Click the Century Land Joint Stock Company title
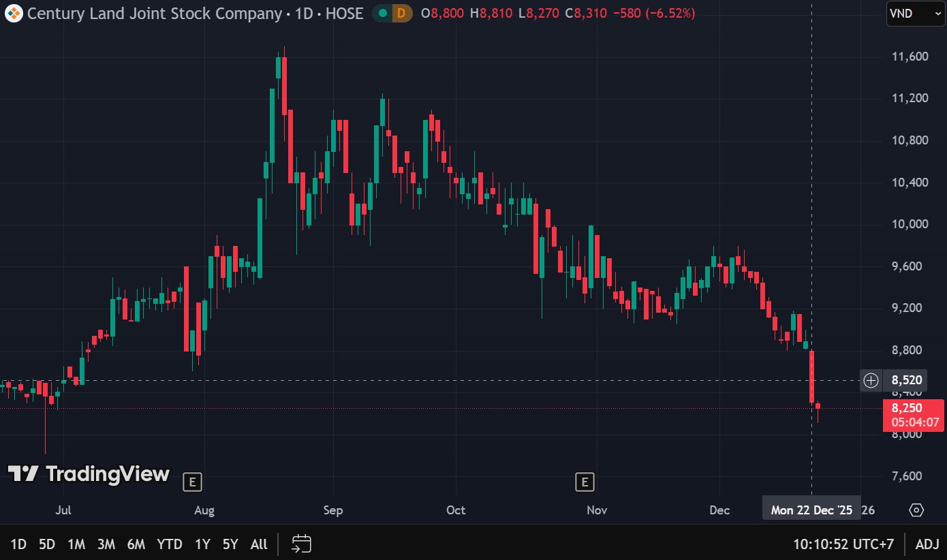 (x=154, y=13)
